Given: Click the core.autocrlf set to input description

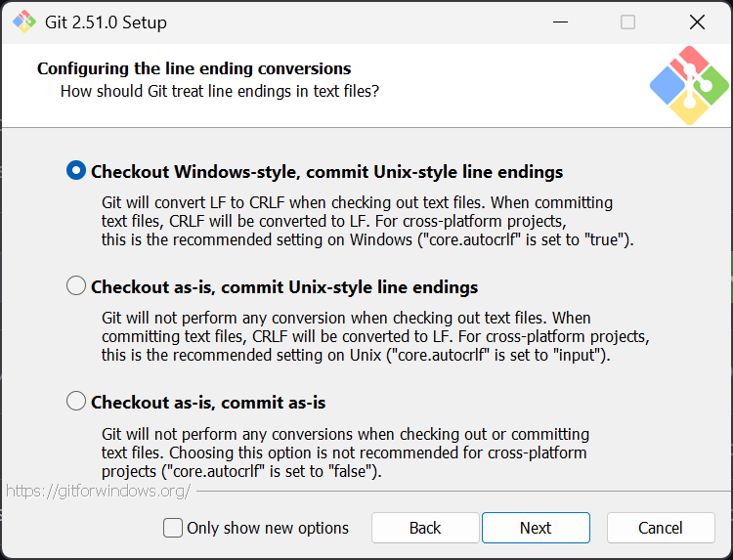Looking at the screenshot, I should (x=375, y=336).
